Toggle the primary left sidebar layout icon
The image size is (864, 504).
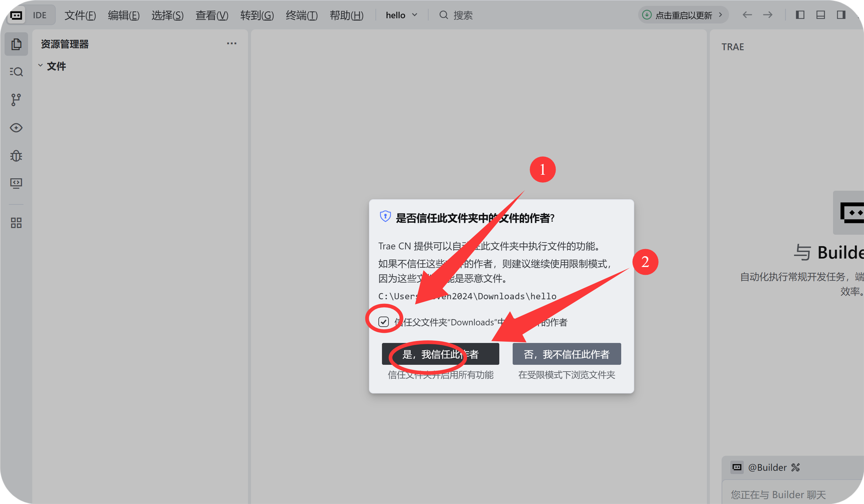(x=800, y=15)
